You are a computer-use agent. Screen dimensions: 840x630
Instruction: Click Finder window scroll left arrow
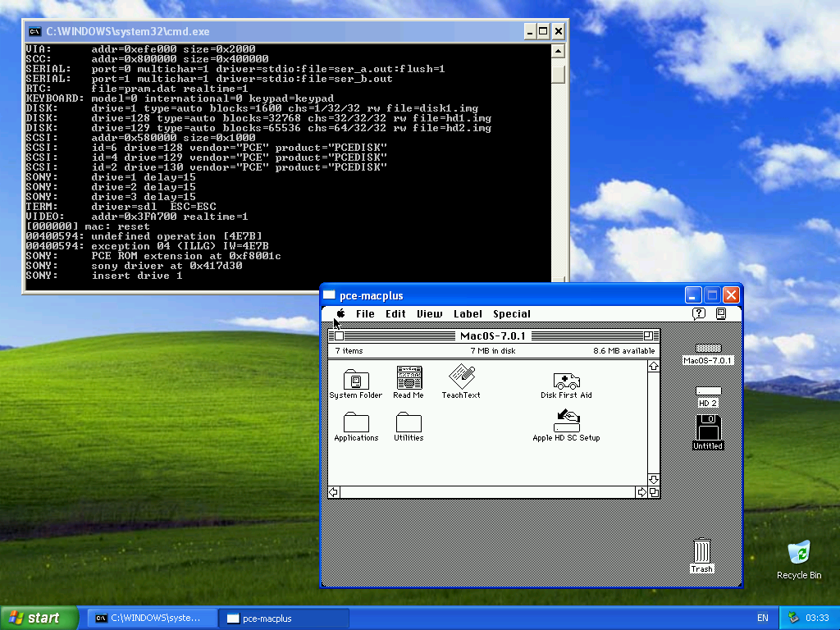334,492
